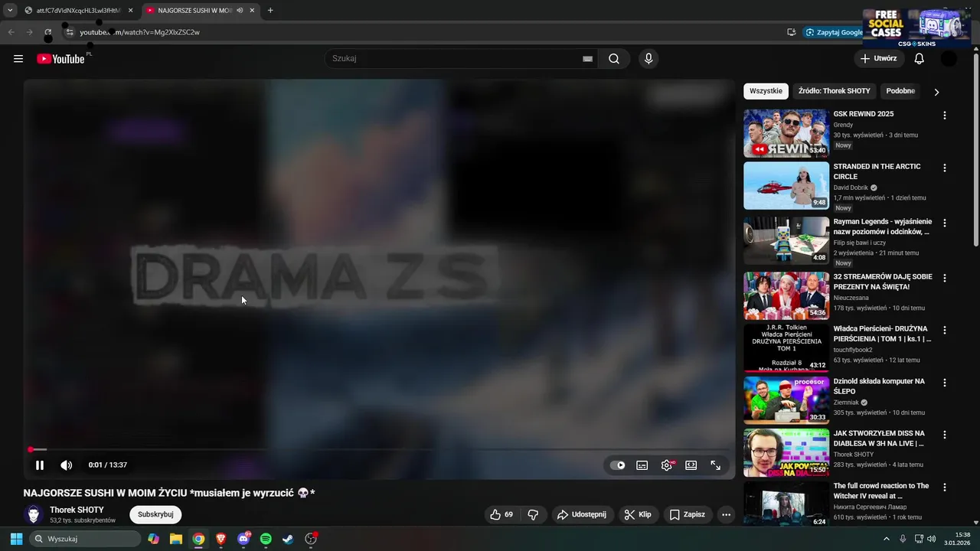Viewport: 980px width, 551px height.
Task: Reload the page in the browser
Action: click(47, 32)
